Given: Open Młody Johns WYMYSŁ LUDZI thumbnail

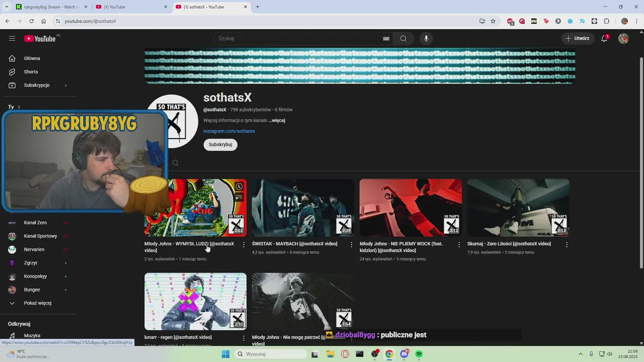Looking at the screenshot, I should (195, 208).
